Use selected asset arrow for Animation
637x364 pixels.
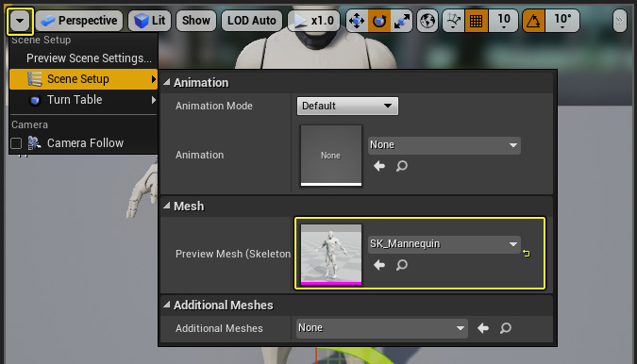click(379, 166)
